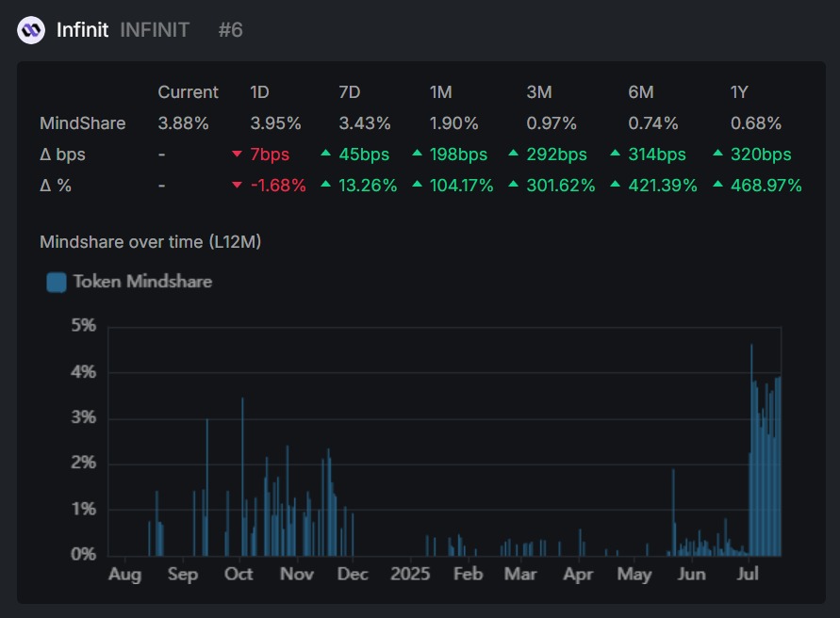Click the Mindshare over time (L12M) heading
This screenshot has width=840, height=618.
(151, 242)
